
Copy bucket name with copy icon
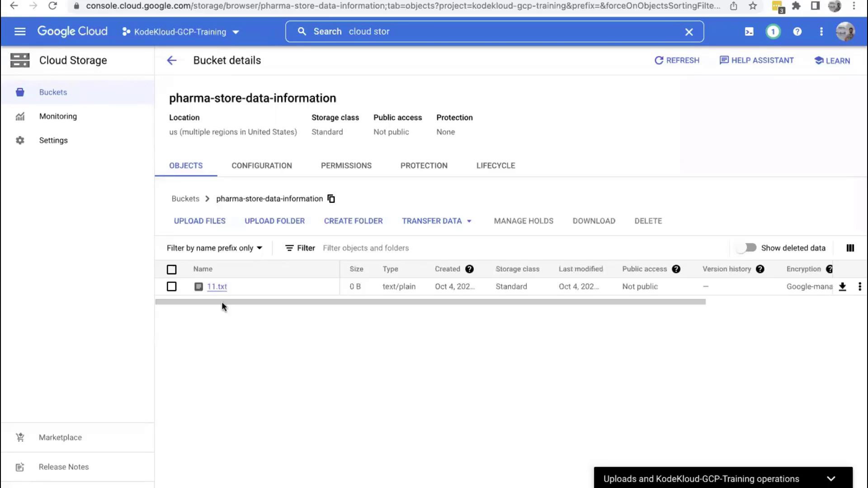coord(331,199)
